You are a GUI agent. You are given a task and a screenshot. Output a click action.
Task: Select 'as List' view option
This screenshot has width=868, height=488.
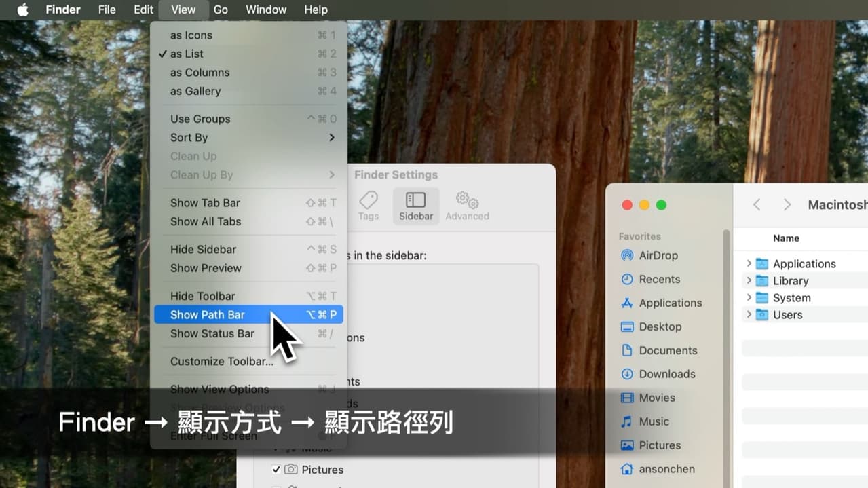click(x=249, y=54)
